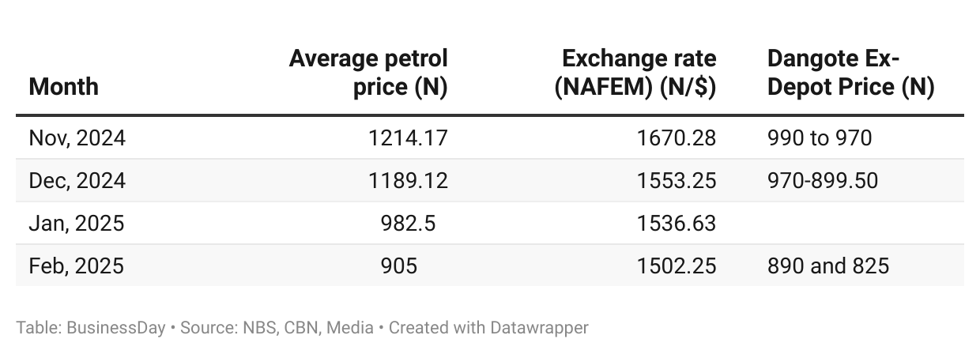Click the 905 petrol price cell
Image resolution: width=980 pixels, height=354 pixels.
[399, 265]
